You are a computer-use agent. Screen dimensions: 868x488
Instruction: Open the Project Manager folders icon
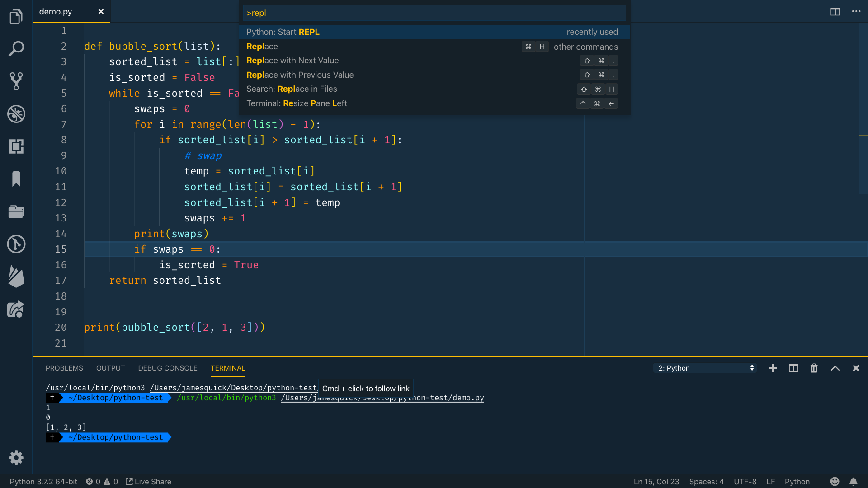coord(16,211)
